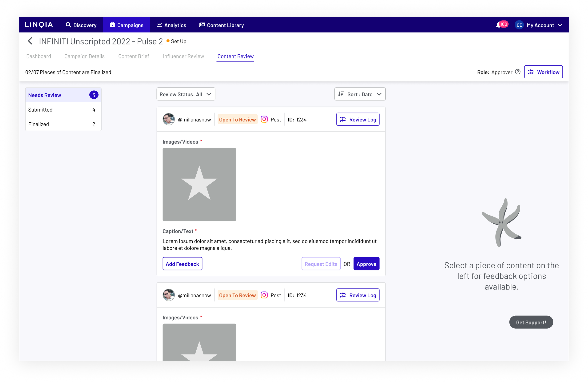This screenshot has width=588, height=382.
Task: Open the first post's star image thumbnail
Action: (199, 185)
